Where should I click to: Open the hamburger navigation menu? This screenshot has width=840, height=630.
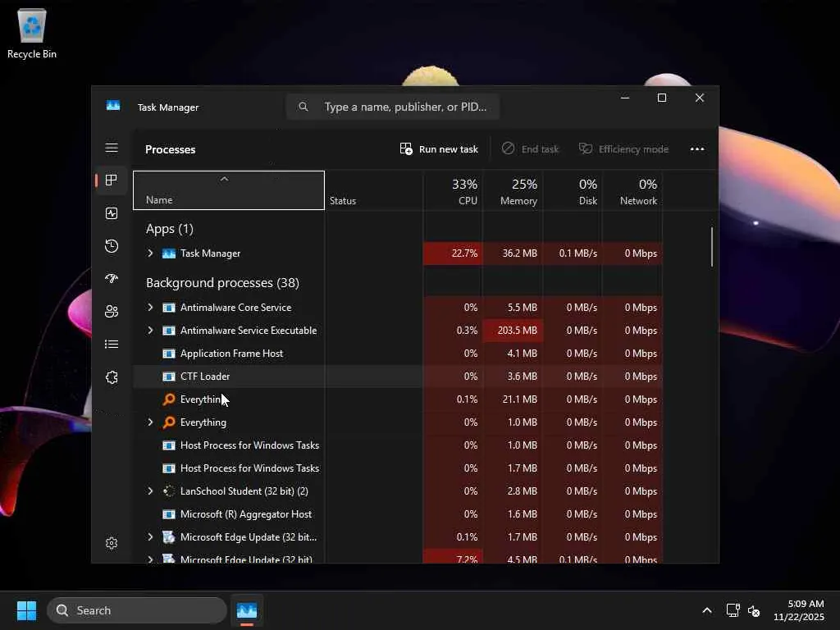tap(112, 148)
